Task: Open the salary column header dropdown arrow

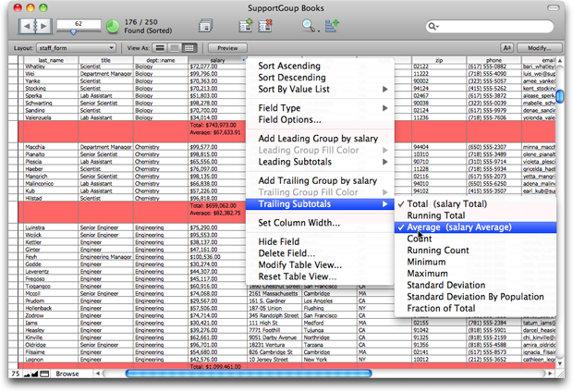Action: pyautogui.click(x=243, y=60)
